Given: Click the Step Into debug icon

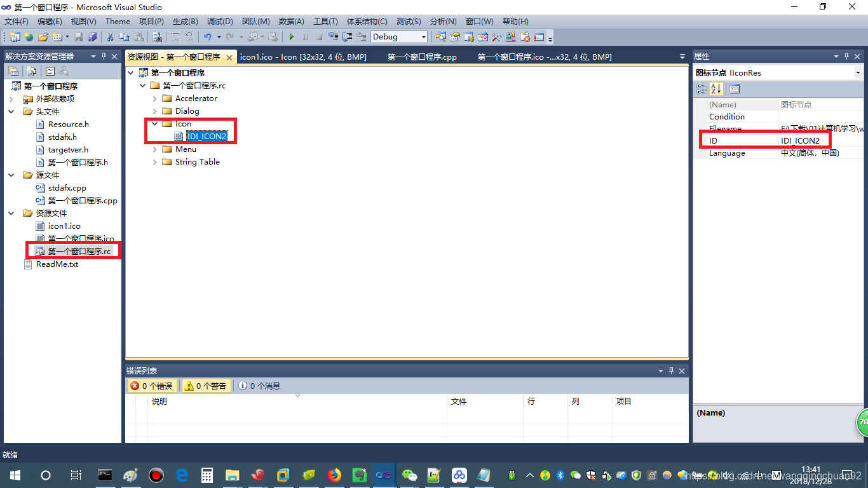Looking at the screenshot, I should (334, 37).
